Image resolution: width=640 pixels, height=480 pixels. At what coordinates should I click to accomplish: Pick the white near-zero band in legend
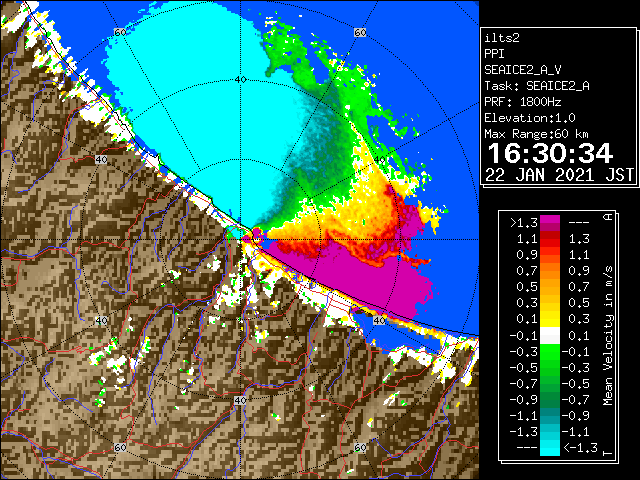click(x=550, y=336)
